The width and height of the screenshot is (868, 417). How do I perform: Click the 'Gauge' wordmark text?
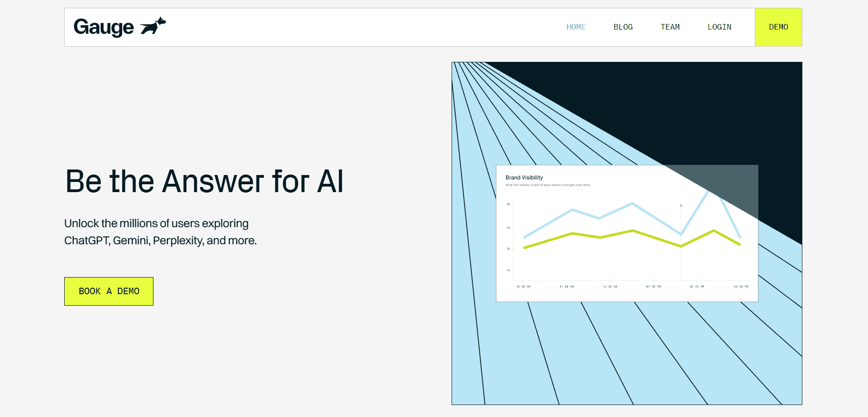tap(104, 27)
